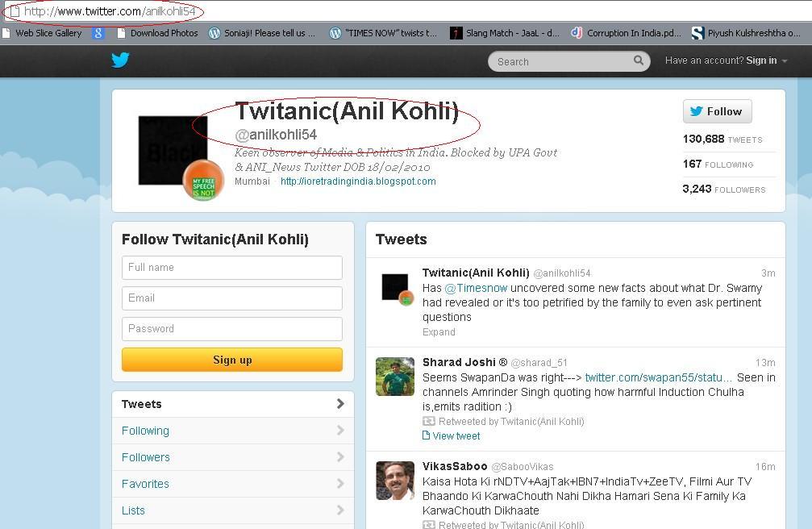Click the Twitter Search box
812x529 pixels.
tap(568, 61)
